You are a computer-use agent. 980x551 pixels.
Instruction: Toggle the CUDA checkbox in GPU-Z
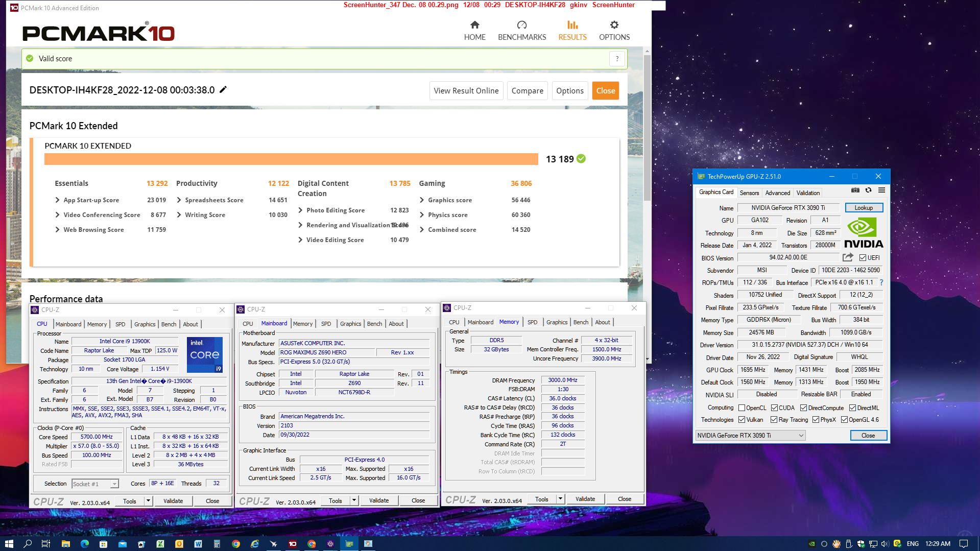(774, 408)
